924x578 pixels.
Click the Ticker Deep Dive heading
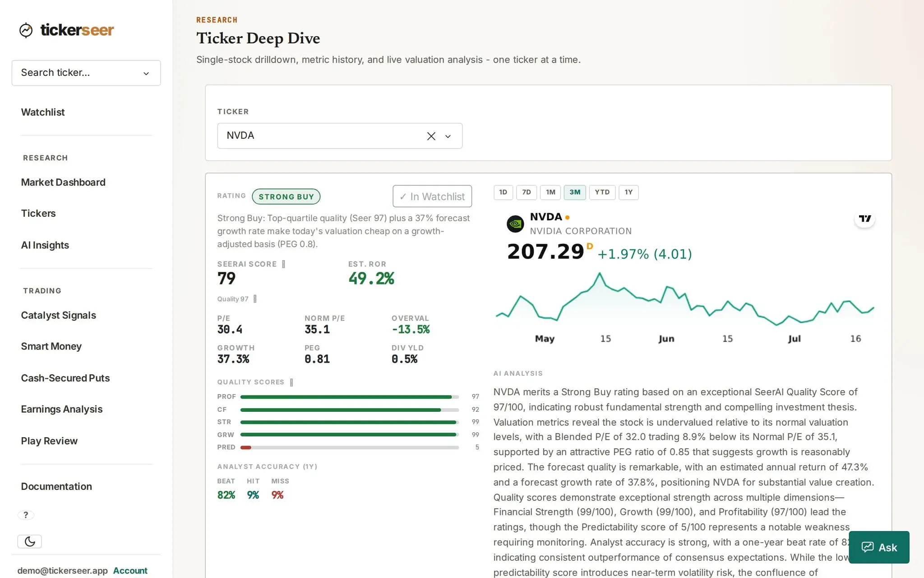258,38
